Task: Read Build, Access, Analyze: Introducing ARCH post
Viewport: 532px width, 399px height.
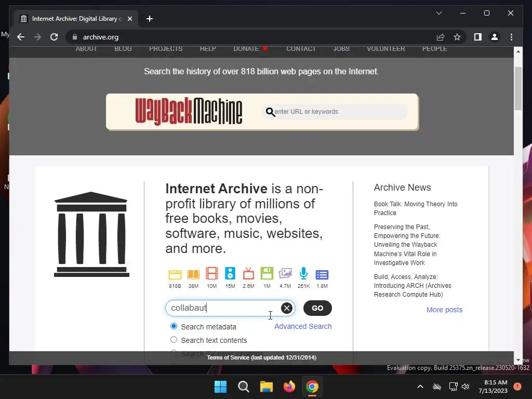Action: click(413, 286)
